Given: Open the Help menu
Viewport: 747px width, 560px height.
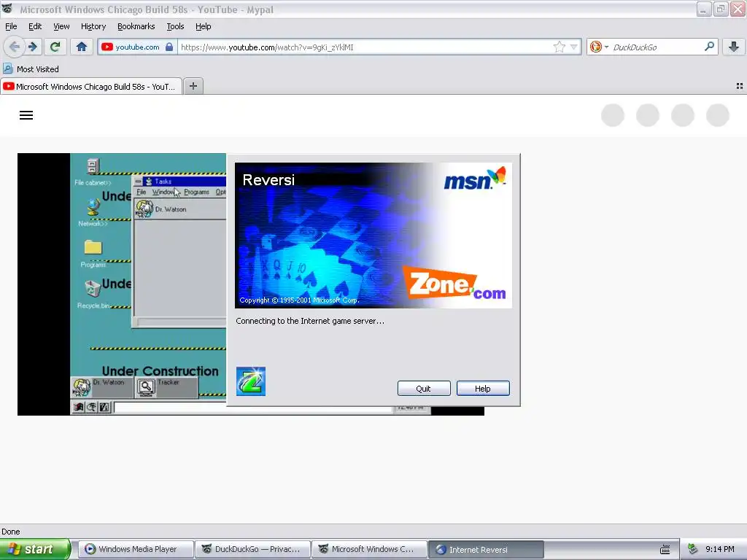Looking at the screenshot, I should (203, 26).
